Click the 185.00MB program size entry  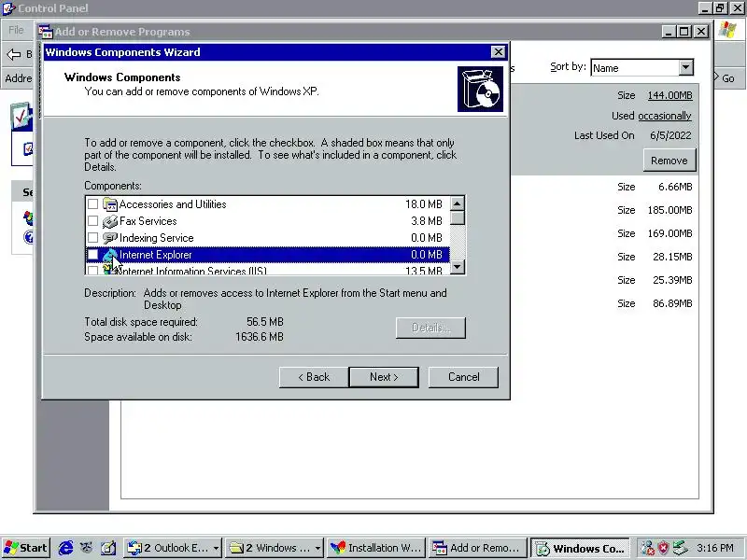coord(669,210)
